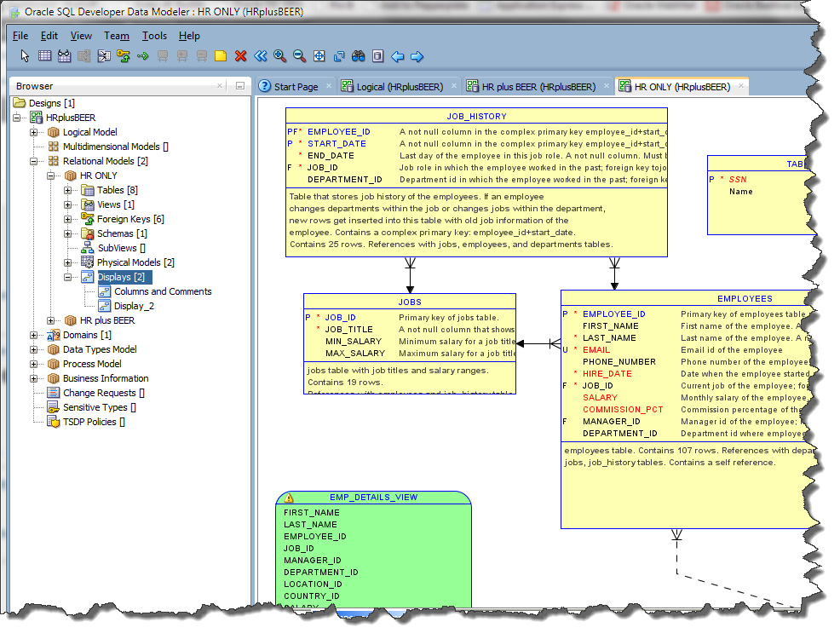
Task: Open the Team menu
Action: coord(116,35)
